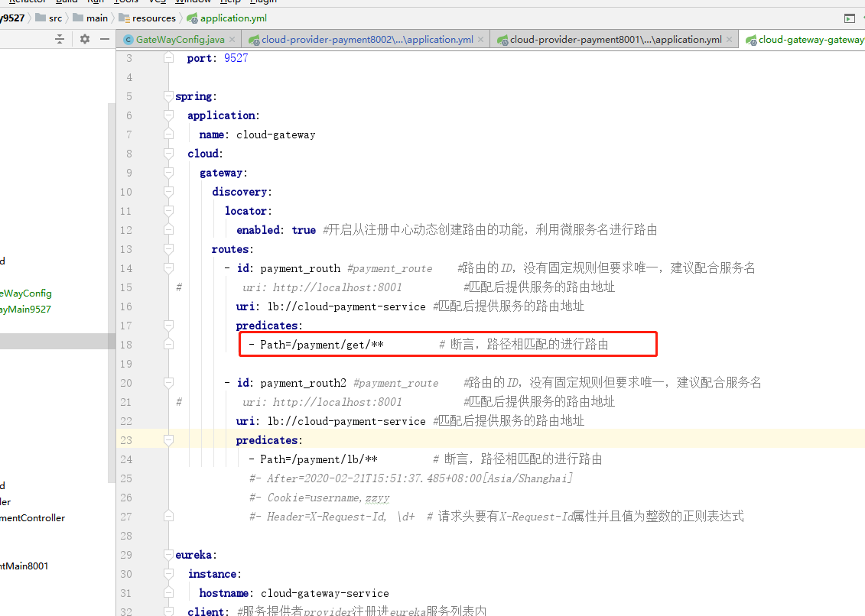Click the fold marker on line 18
The width and height of the screenshot is (865, 616).
coord(169,345)
